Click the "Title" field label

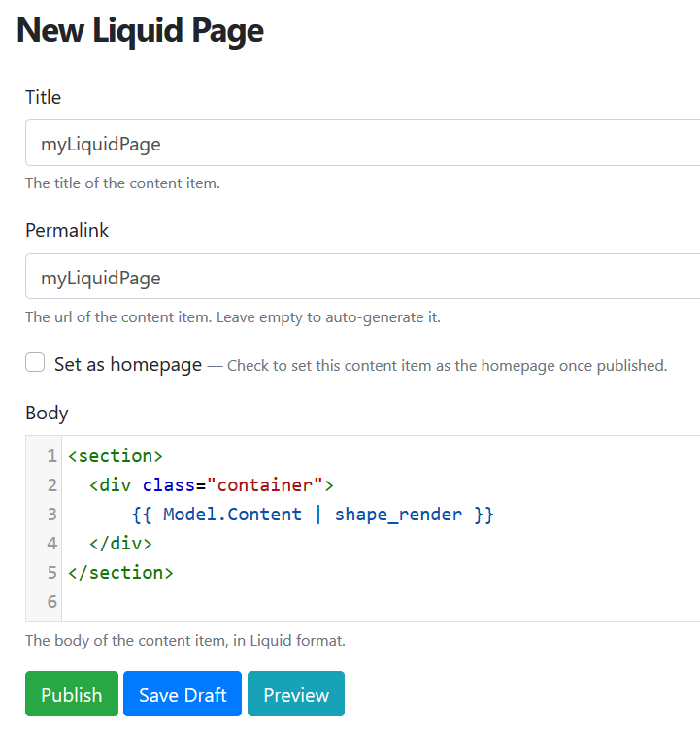click(44, 97)
